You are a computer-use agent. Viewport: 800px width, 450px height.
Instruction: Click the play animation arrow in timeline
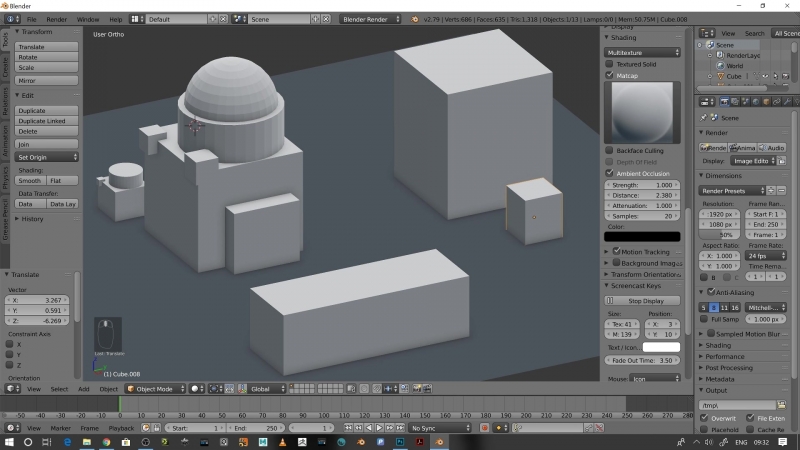[x=379, y=428]
